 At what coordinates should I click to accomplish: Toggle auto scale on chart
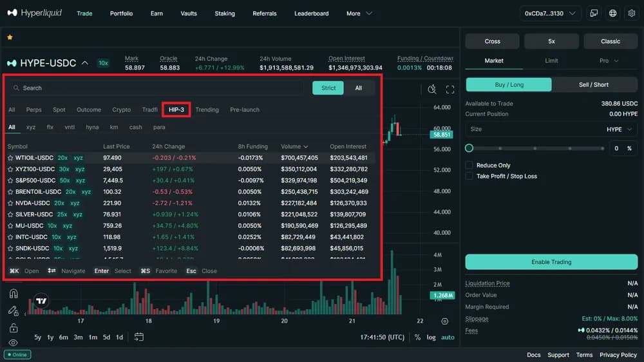448,338
